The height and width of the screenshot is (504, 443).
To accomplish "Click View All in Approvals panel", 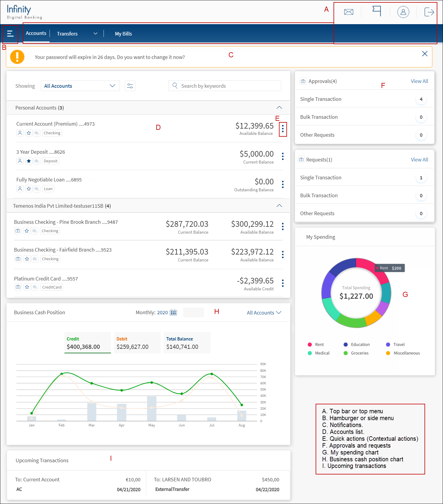I will pyautogui.click(x=419, y=81).
